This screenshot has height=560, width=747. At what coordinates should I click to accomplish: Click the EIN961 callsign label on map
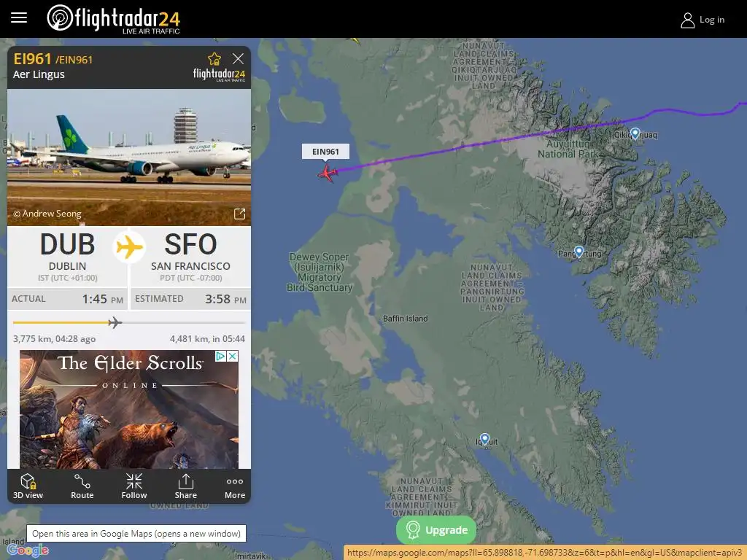coord(325,152)
